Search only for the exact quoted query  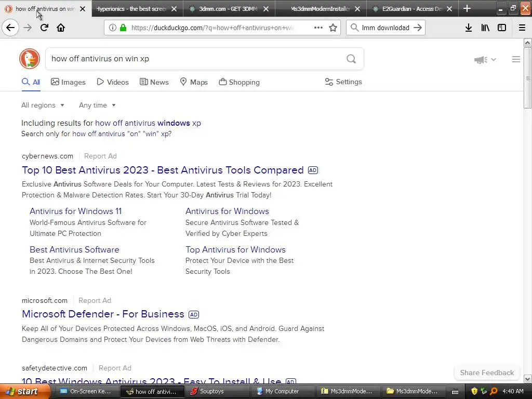(122, 134)
